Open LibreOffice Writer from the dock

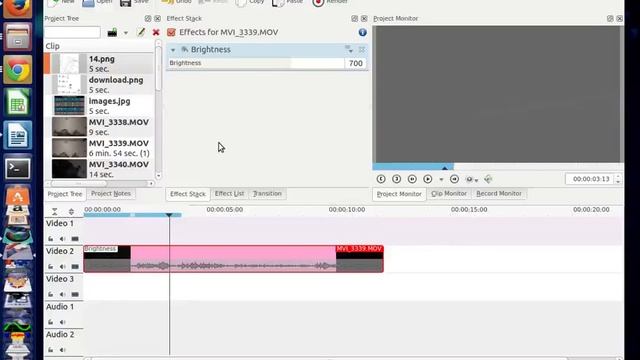coord(17,135)
